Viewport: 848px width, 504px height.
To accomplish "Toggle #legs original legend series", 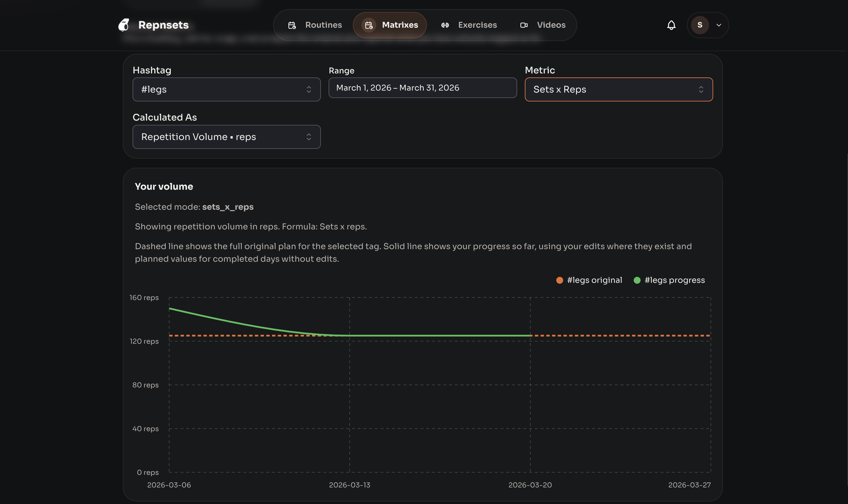I will point(594,280).
